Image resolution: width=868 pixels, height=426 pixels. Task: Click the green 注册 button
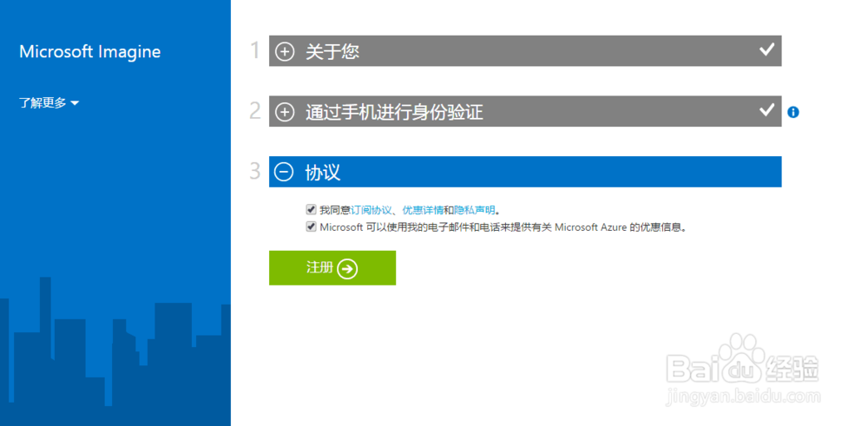332,268
